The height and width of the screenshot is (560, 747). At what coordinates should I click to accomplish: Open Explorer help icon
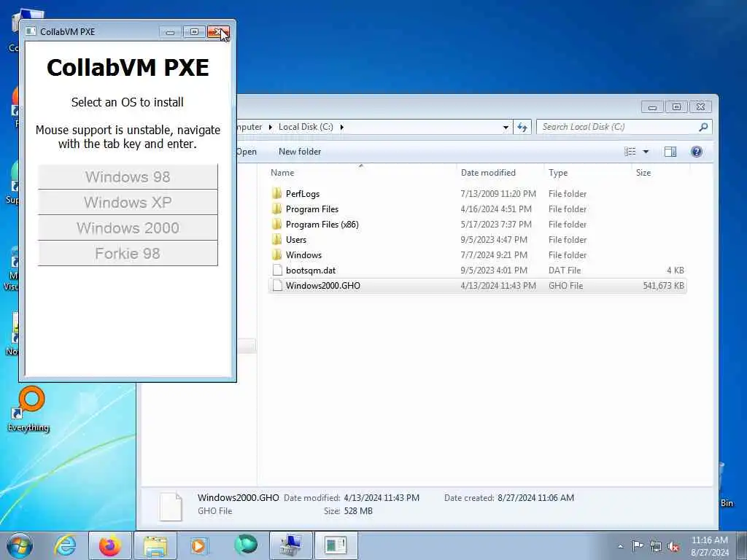tap(696, 152)
